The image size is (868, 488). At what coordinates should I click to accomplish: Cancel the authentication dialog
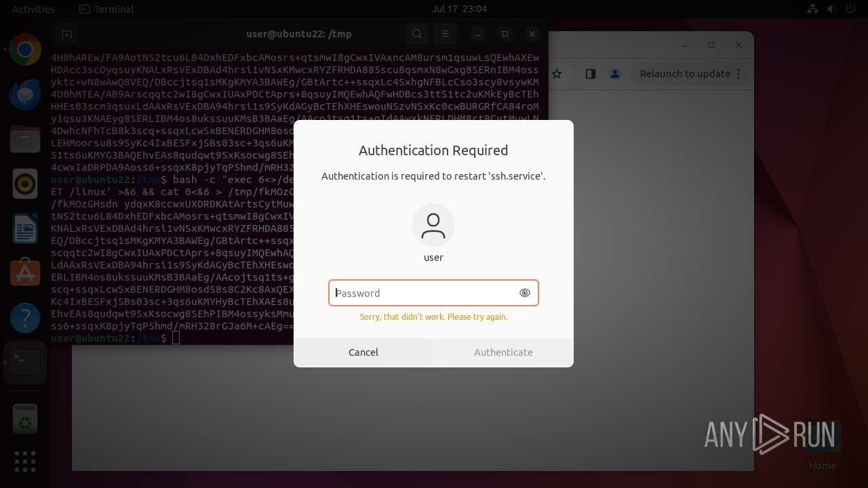coord(363,352)
